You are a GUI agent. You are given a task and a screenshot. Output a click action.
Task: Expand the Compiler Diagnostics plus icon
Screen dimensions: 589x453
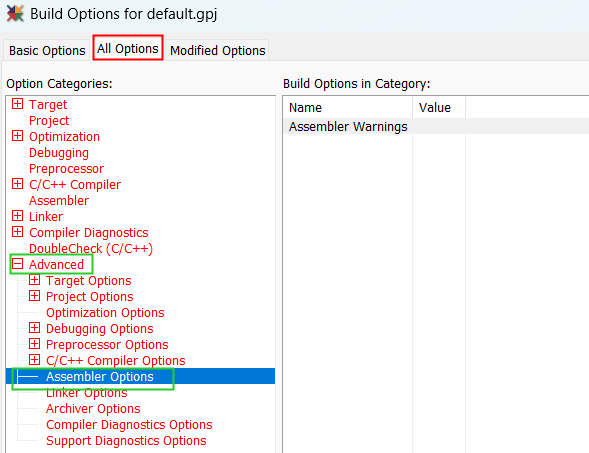pyautogui.click(x=17, y=232)
